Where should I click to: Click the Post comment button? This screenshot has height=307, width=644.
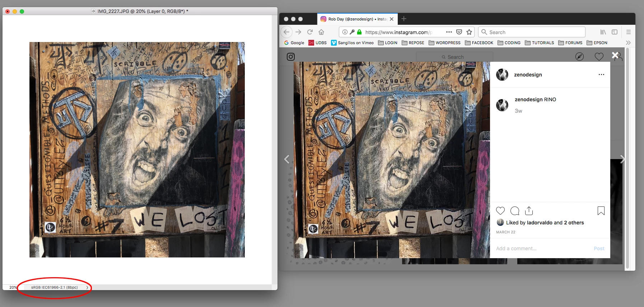599,248
